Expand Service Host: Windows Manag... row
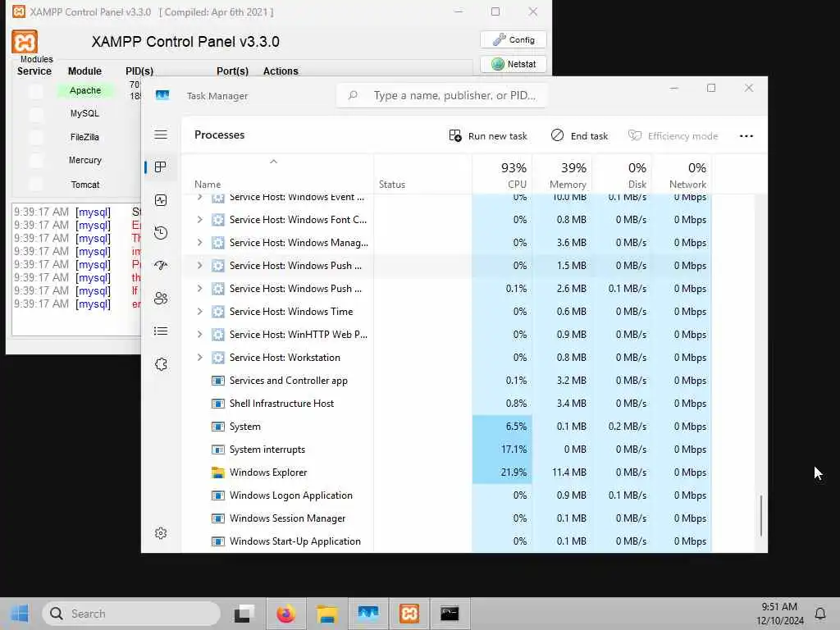The width and height of the screenshot is (840, 630). pyautogui.click(x=199, y=243)
